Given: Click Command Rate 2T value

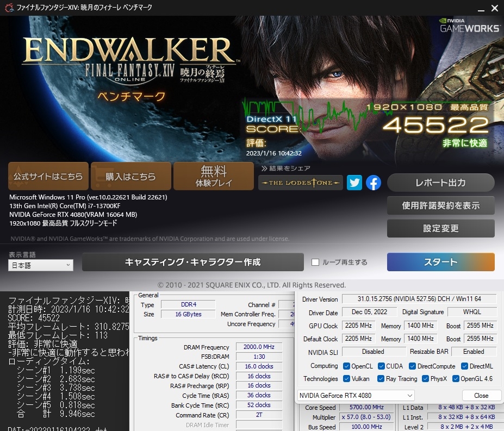Looking at the screenshot, I should coord(259,415).
